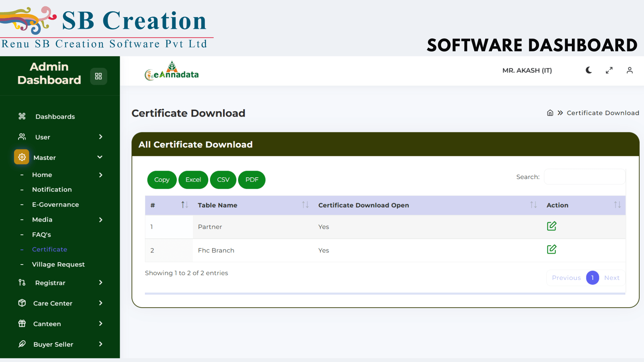Open the E-Governance submenu item
This screenshot has height=362, width=644.
[x=56, y=205]
